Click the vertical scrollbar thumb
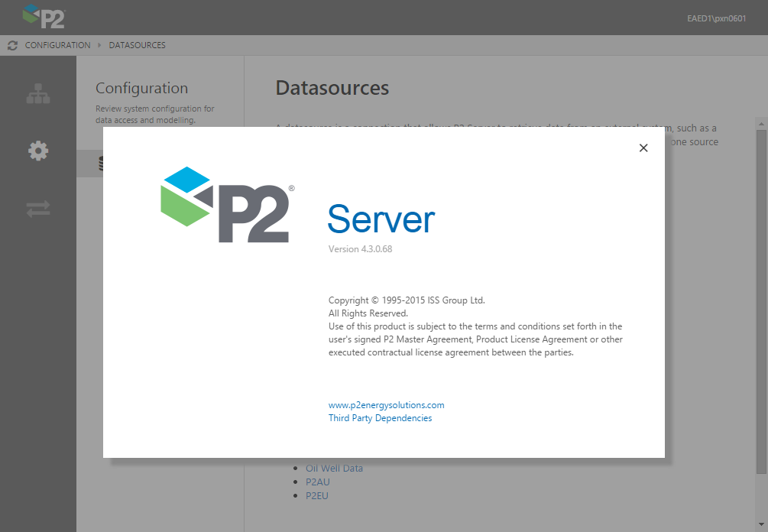This screenshot has height=532, width=768. pyautogui.click(x=761, y=298)
